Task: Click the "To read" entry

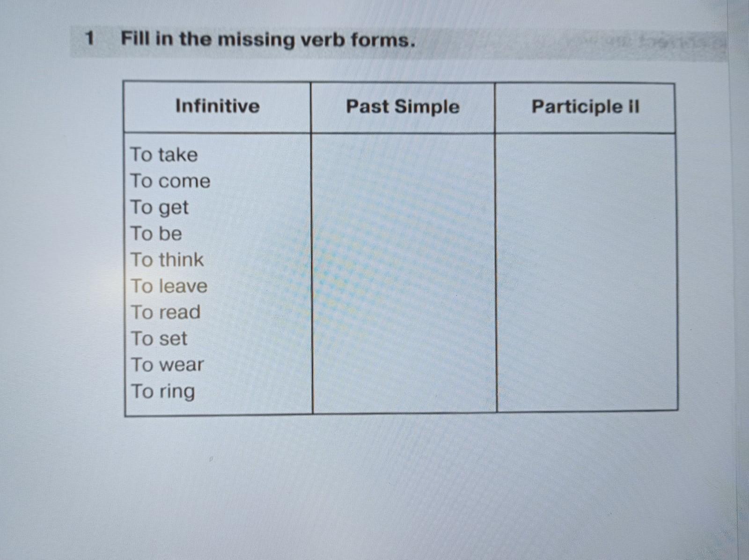Action: pyautogui.click(x=166, y=312)
